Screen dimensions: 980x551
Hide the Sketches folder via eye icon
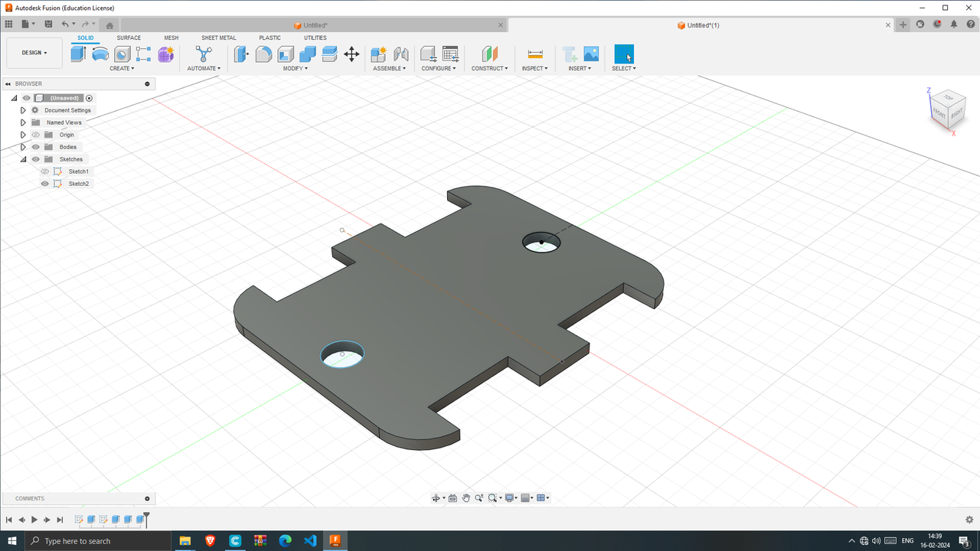click(35, 159)
